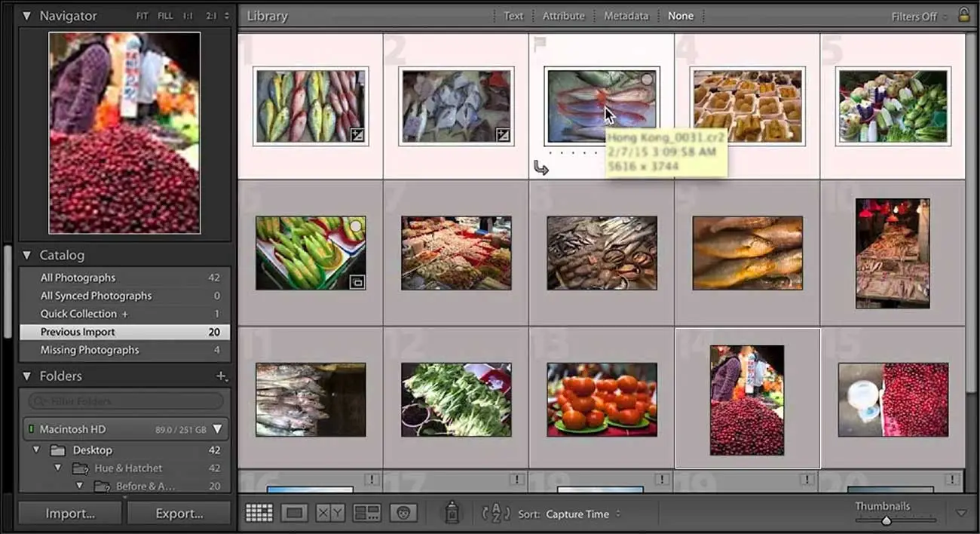Click the Import button

[70, 514]
